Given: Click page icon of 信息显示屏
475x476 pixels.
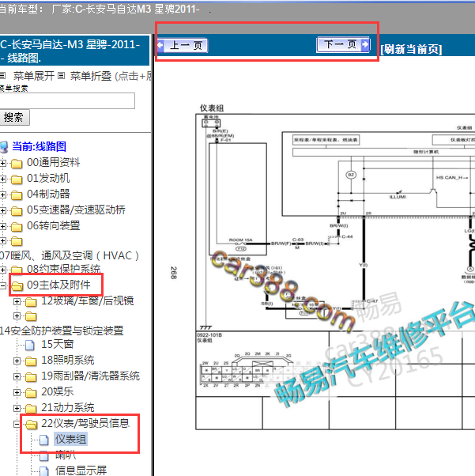Looking at the screenshot, I should click(x=44, y=471).
